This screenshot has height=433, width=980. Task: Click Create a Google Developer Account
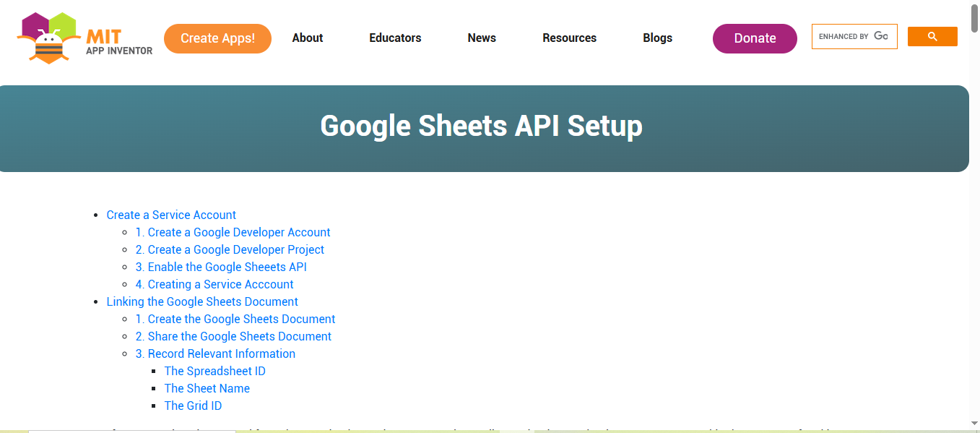pyautogui.click(x=233, y=232)
